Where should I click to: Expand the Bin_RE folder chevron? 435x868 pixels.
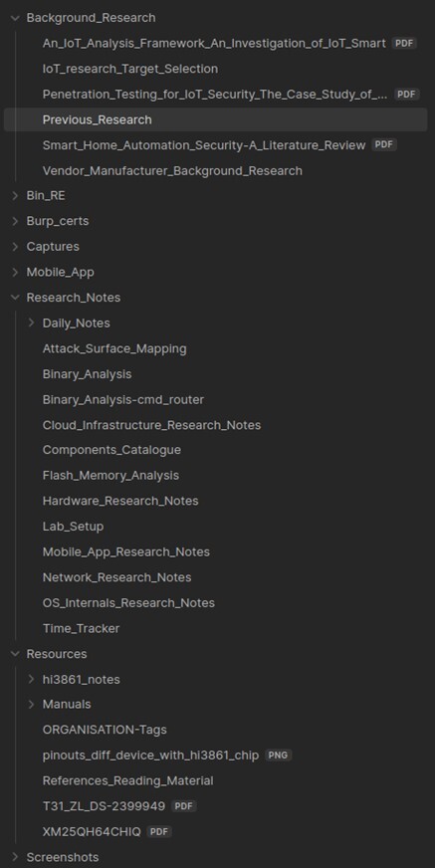pyautogui.click(x=15, y=195)
